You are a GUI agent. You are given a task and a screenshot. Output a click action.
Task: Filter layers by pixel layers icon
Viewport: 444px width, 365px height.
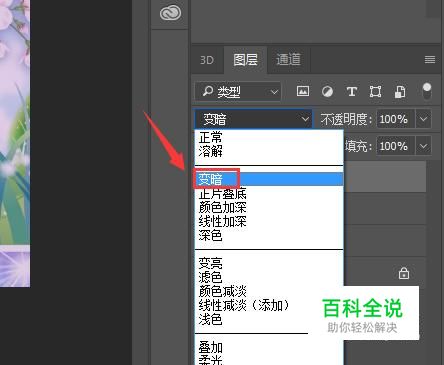point(303,91)
